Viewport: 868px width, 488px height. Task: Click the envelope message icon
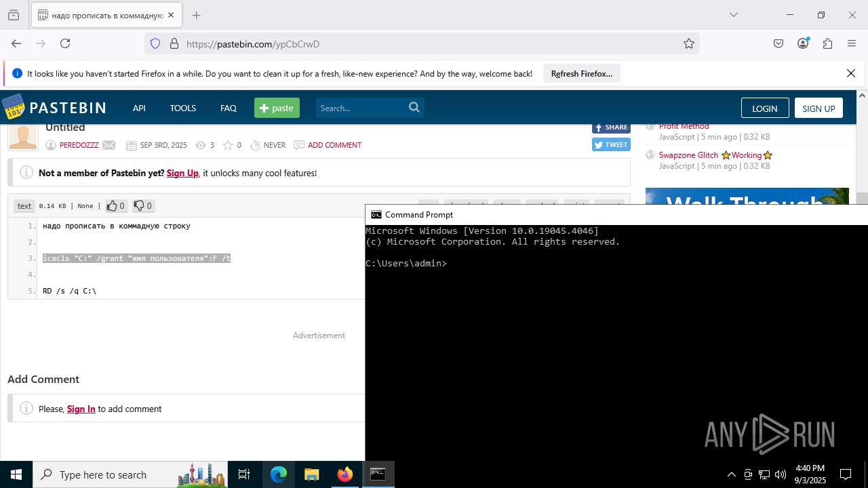[108, 145]
